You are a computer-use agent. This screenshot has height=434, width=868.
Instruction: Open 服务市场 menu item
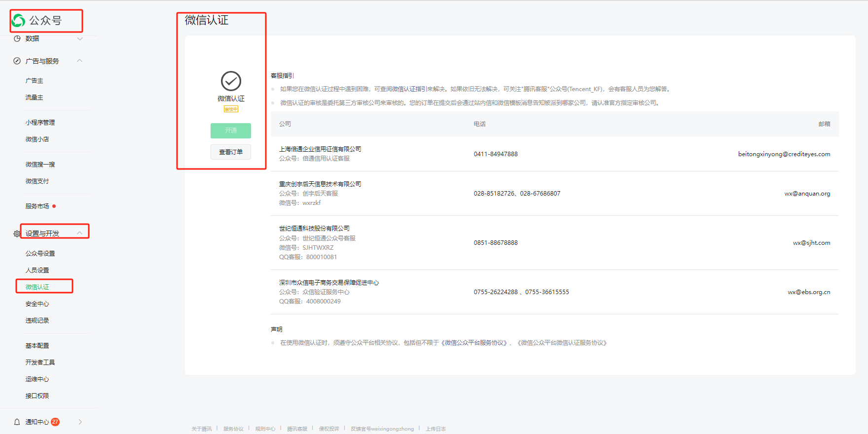coord(37,206)
